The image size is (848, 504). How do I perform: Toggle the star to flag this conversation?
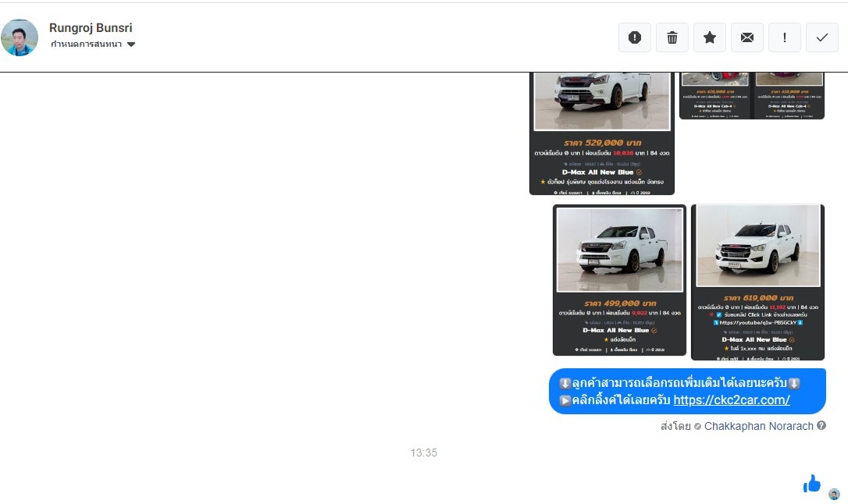pos(710,37)
